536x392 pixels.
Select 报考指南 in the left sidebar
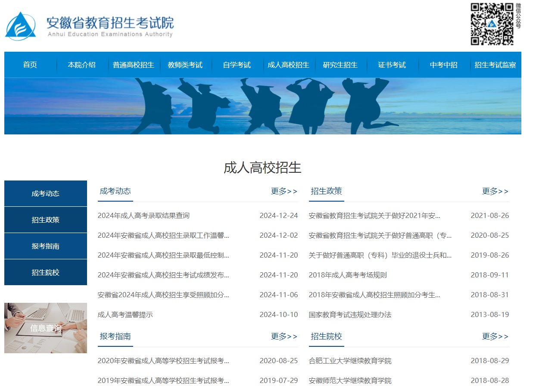[x=45, y=246]
